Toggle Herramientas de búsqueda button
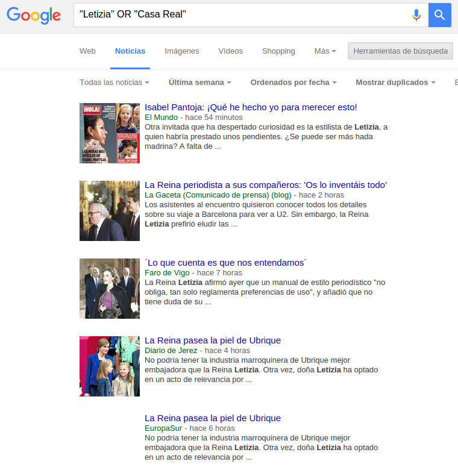The width and height of the screenshot is (458, 476). (400, 51)
